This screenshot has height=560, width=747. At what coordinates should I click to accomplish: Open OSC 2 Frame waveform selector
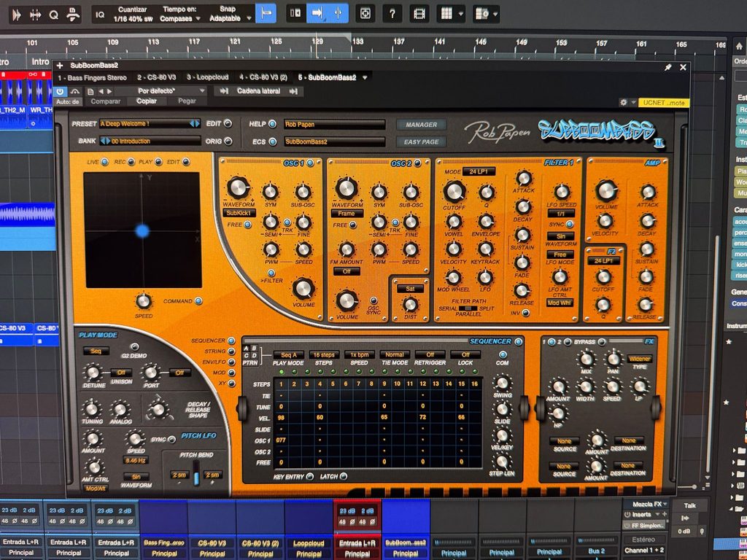pyautogui.click(x=347, y=214)
